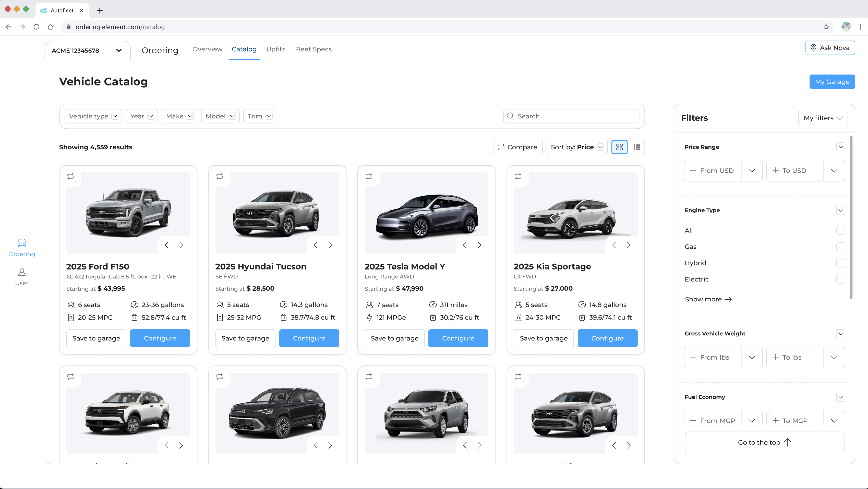Open new browser tab
The width and height of the screenshot is (868, 489).
[x=100, y=10]
